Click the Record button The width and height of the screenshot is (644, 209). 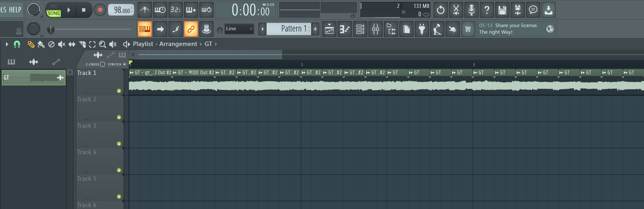100,10
